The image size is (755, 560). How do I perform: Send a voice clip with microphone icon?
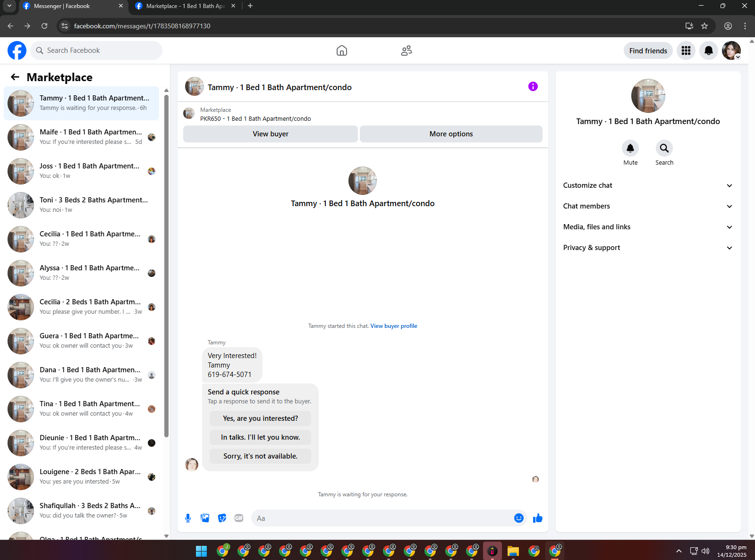point(188,518)
